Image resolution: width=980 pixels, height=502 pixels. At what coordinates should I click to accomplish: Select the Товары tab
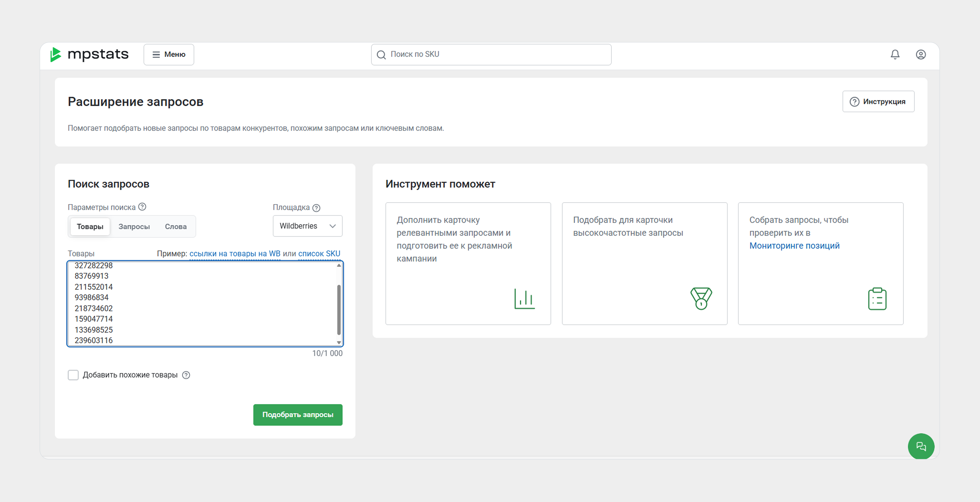[x=90, y=227]
